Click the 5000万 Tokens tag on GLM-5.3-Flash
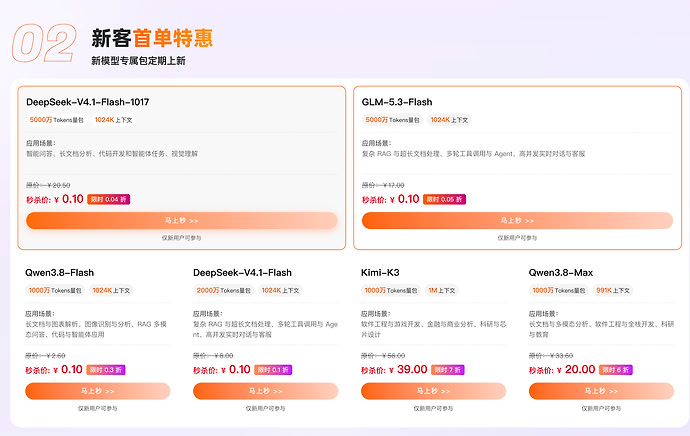Screen dimensions: 690x436 point(392,120)
